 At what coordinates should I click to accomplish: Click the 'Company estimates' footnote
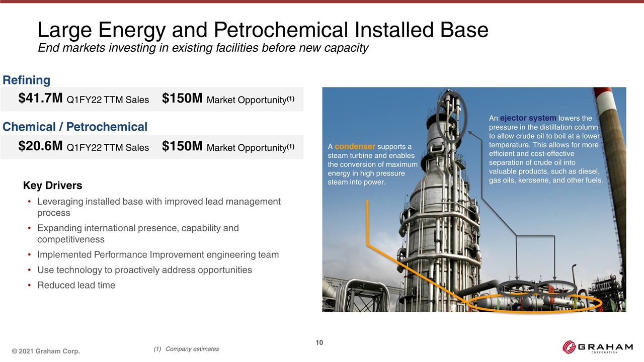191,349
